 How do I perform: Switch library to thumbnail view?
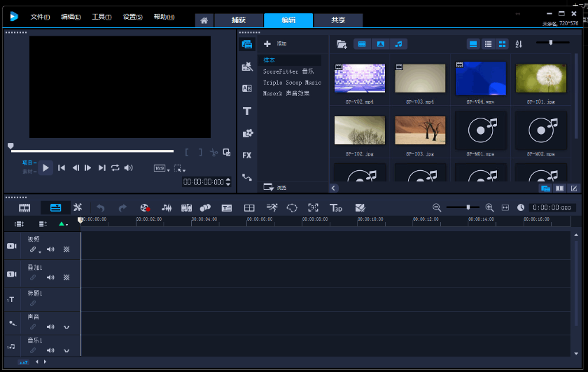point(502,44)
